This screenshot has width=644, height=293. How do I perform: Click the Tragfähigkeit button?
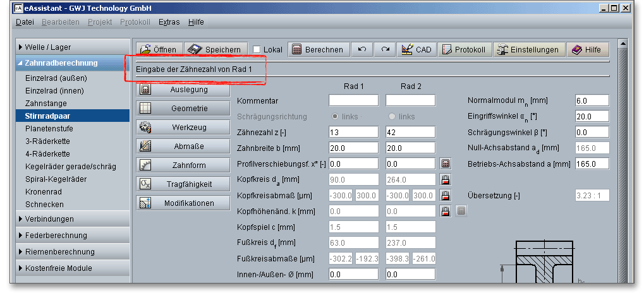[x=182, y=184]
